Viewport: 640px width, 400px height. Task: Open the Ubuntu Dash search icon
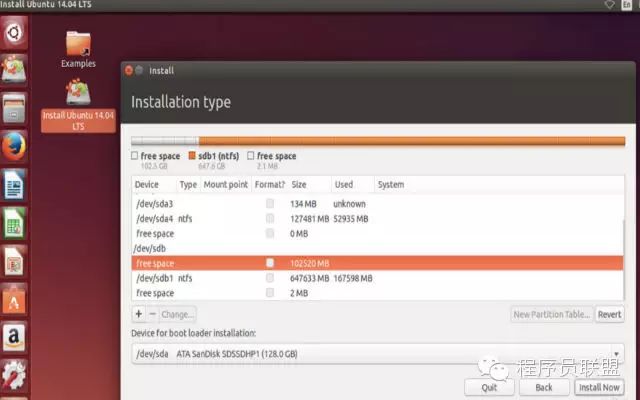tap(14, 33)
